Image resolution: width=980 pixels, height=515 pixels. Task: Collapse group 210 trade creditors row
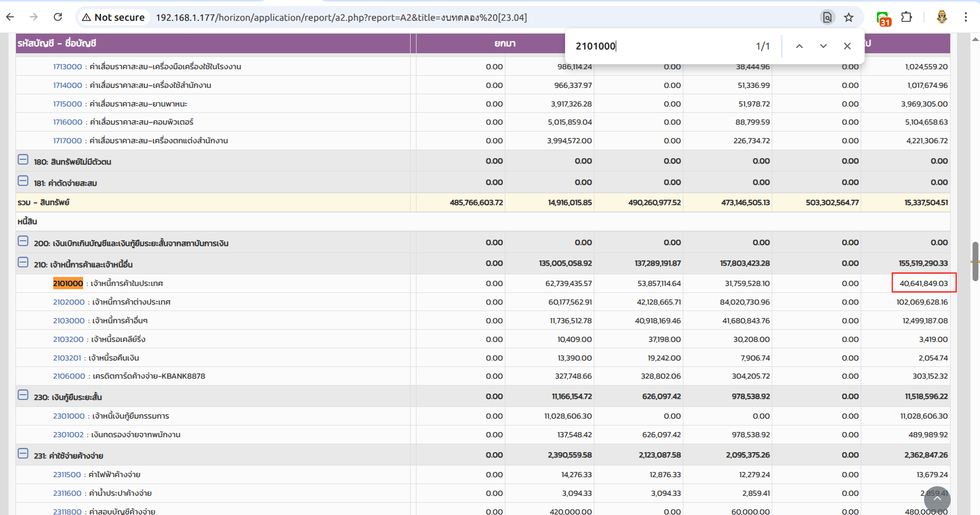click(x=23, y=263)
